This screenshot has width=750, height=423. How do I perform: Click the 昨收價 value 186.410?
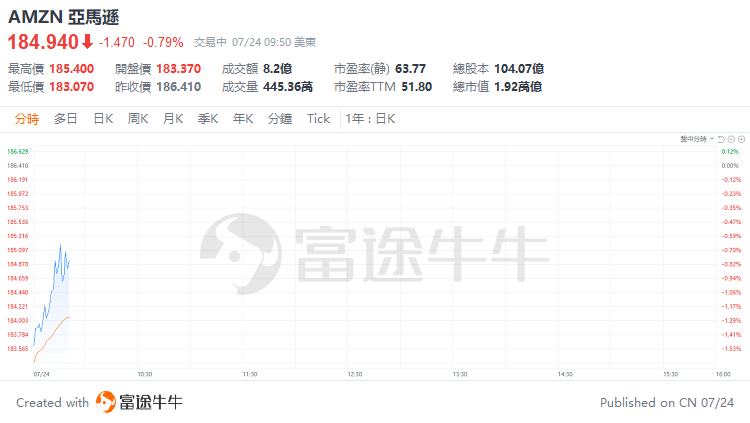click(178, 87)
